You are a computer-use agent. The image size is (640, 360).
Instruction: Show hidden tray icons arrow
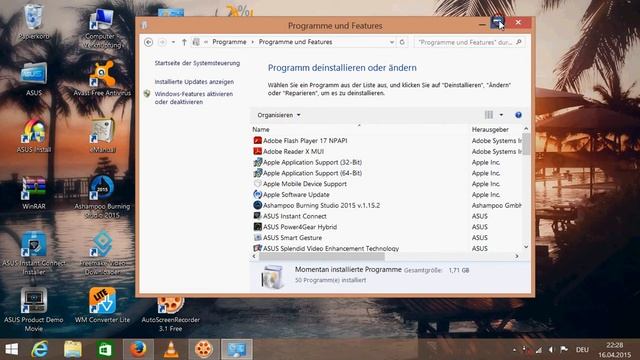point(514,350)
